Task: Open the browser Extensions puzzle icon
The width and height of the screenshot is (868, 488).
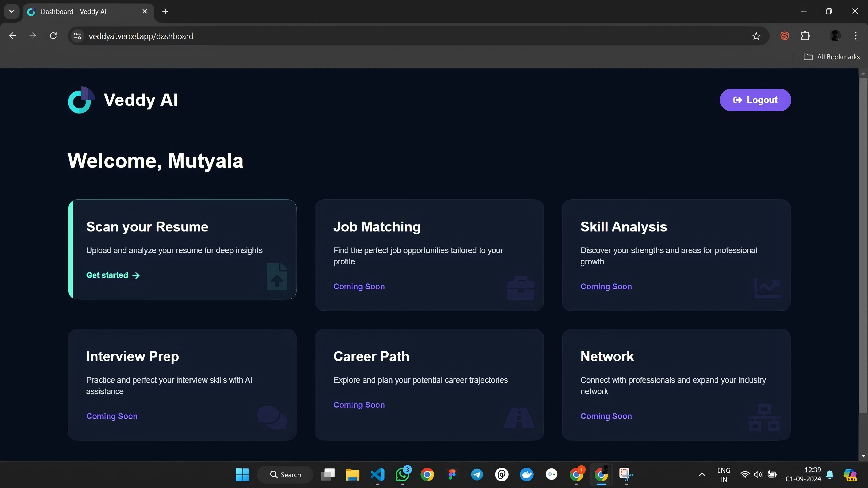Action: click(x=805, y=36)
